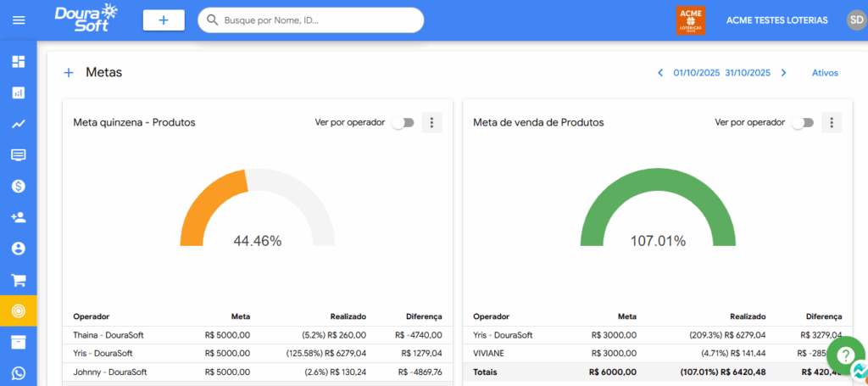Open options menu for Meta de venda card
The width and height of the screenshot is (868, 386).
point(832,123)
